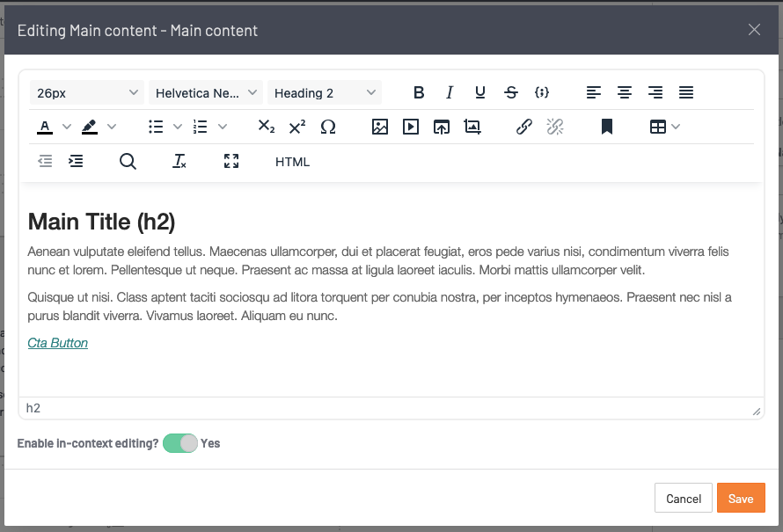Viewport: 783px width, 532px height.
Task: Apply highlight background color
Action: coord(90,127)
